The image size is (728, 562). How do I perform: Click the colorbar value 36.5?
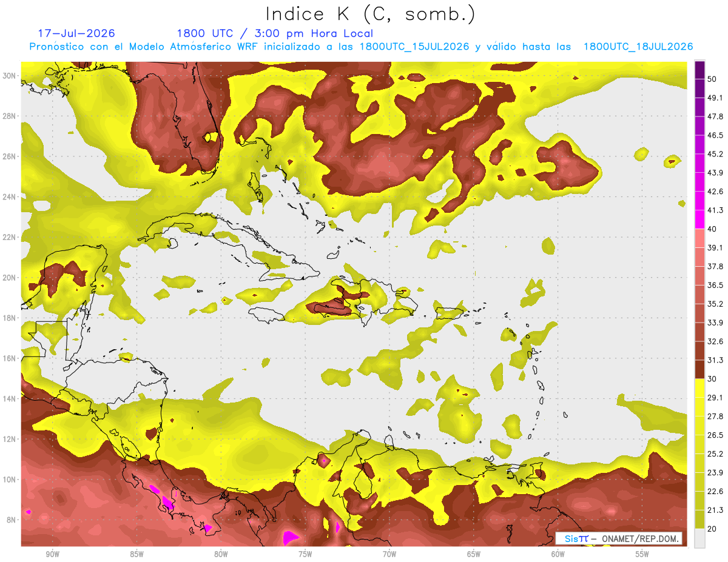coord(715,285)
